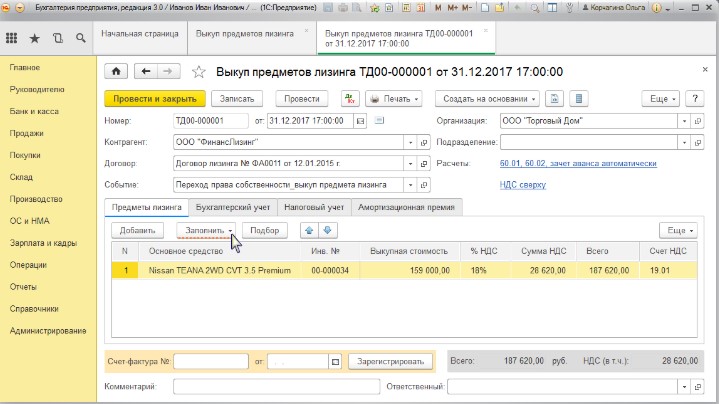Expand the Контрагент dropdown list
Viewport: 719px width, 404px height.
(x=411, y=142)
